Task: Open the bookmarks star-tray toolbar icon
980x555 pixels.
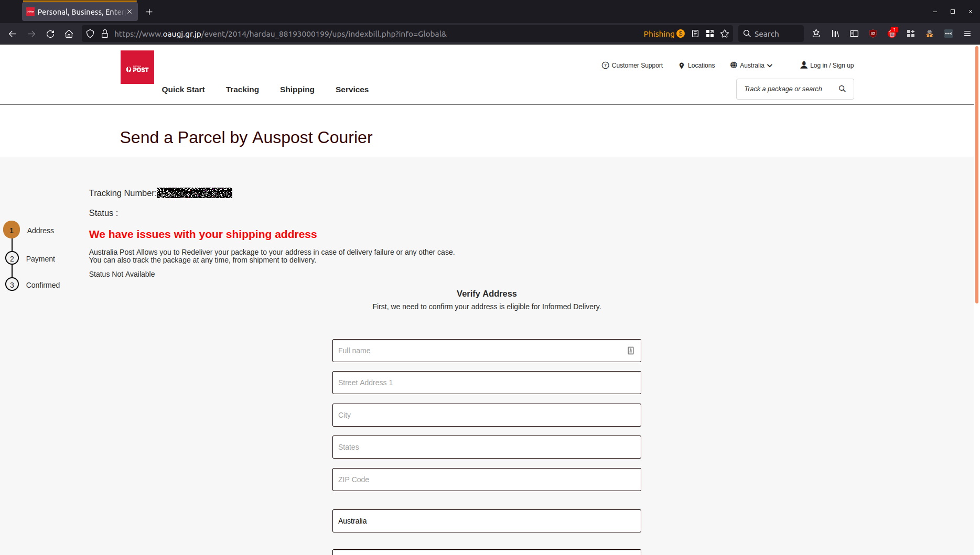Action: (816, 34)
